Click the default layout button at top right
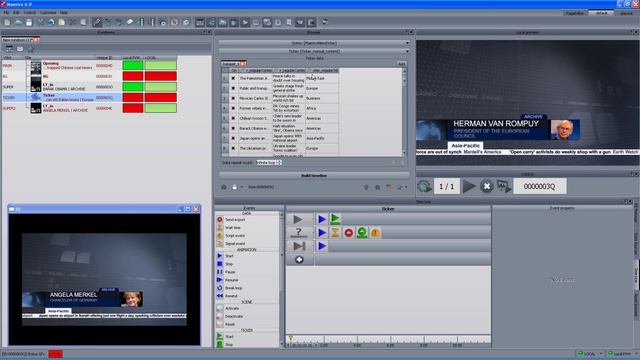The height and width of the screenshot is (360, 640). tap(601, 13)
